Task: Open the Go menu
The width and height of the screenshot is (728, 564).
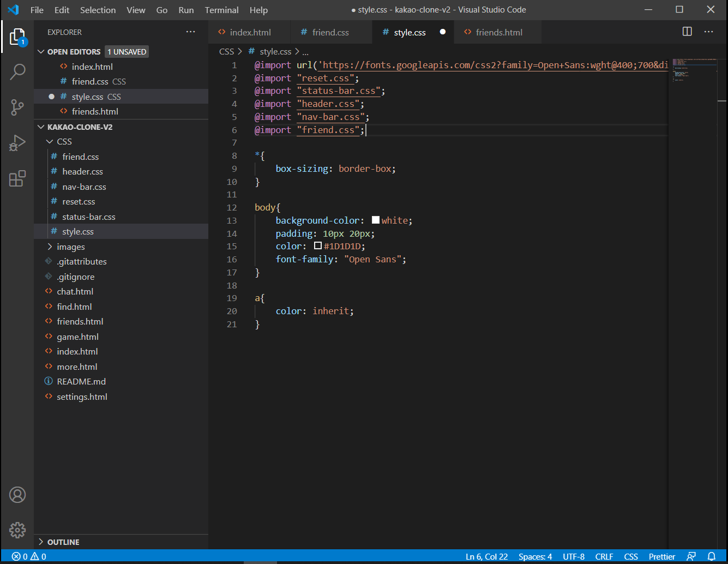Action: pyautogui.click(x=162, y=10)
